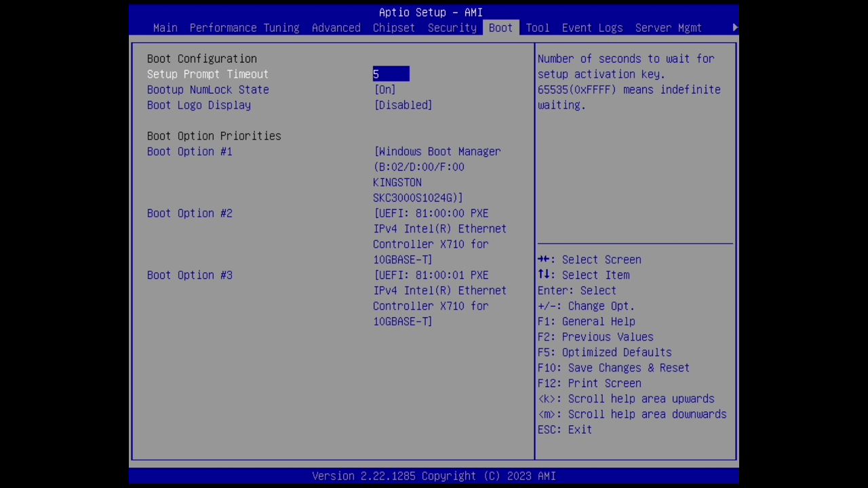Click +/-: Change Opt. hint
The image size is (868, 488).
point(586,306)
